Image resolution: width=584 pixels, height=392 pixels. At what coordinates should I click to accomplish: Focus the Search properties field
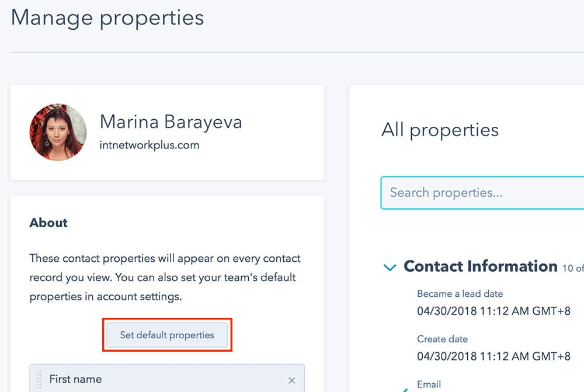482,193
